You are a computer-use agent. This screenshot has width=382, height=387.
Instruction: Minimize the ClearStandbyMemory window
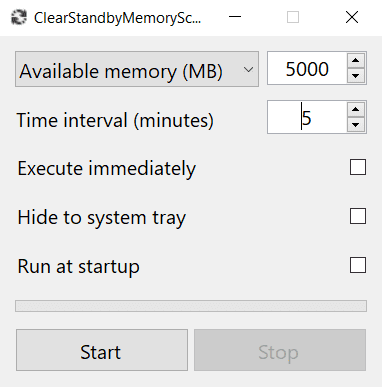point(235,17)
